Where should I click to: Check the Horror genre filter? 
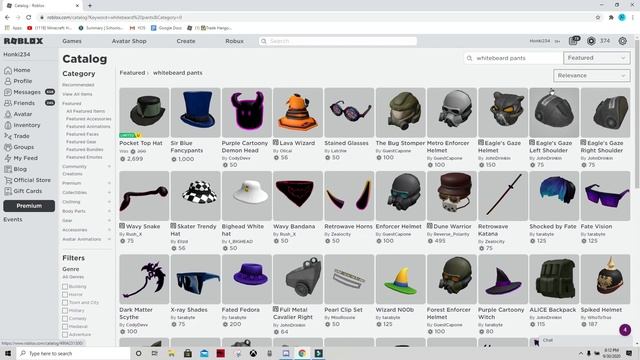click(x=65, y=295)
